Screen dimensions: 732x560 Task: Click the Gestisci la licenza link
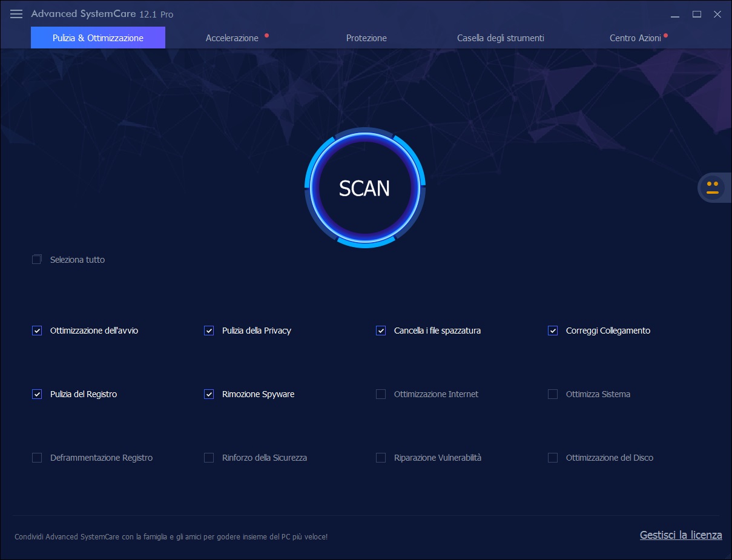681,535
